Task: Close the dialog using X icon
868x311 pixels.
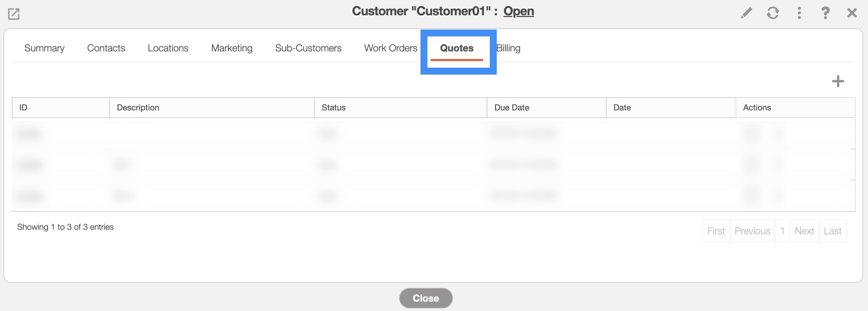Action: (x=852, y=13)
